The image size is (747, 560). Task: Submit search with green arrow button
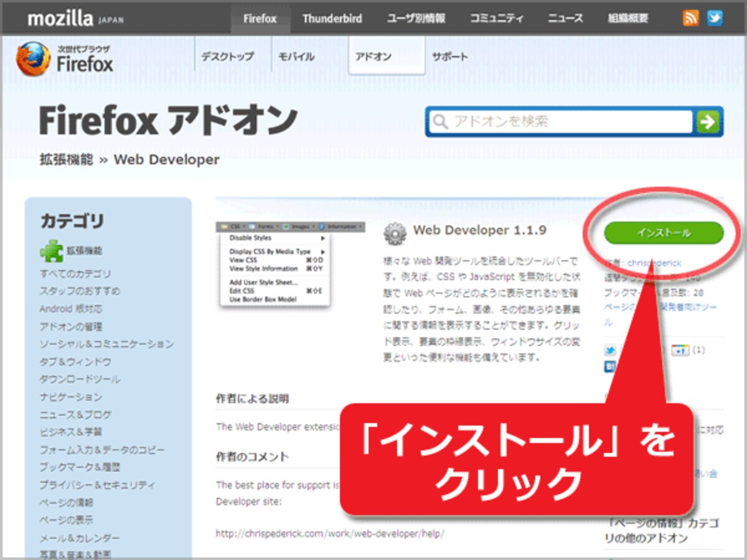(709, 121)
